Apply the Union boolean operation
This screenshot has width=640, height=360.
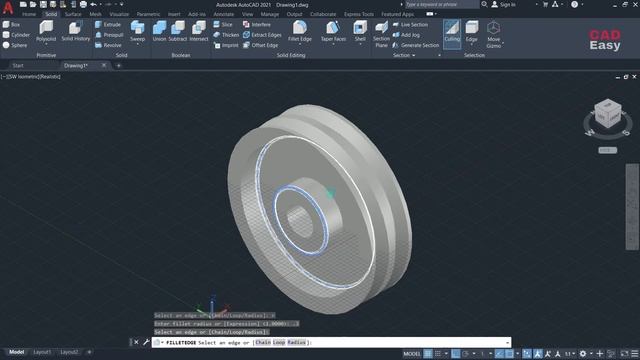(x=159, y=31)
